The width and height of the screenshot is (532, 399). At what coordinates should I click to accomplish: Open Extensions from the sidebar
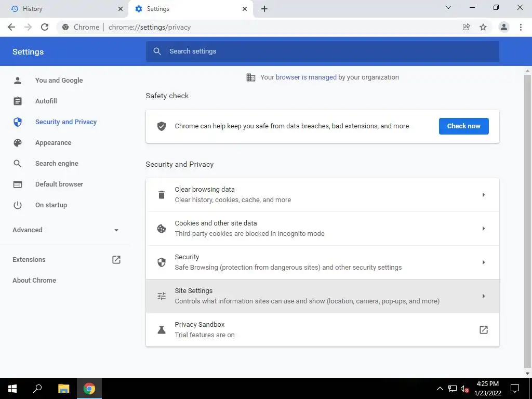[29, 260]
